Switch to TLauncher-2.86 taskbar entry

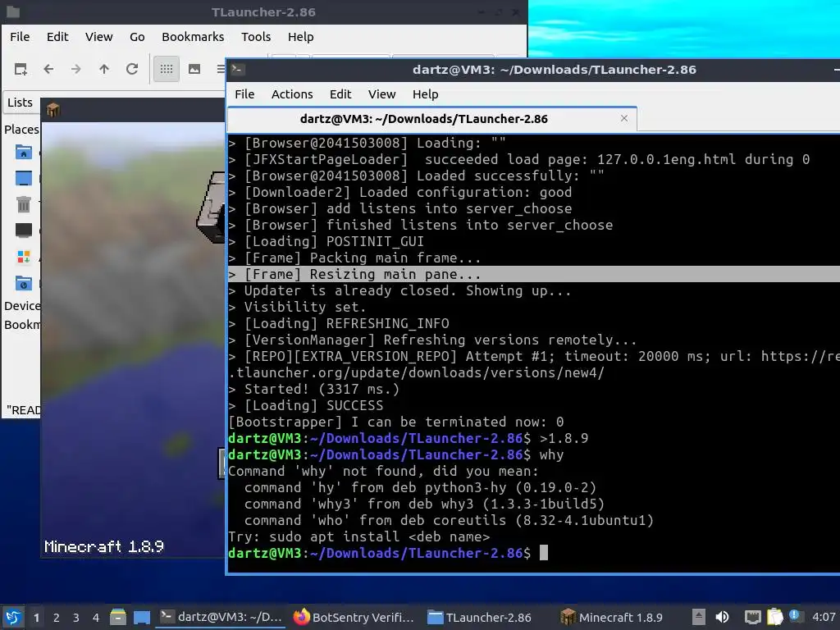[x=479, y=617]
